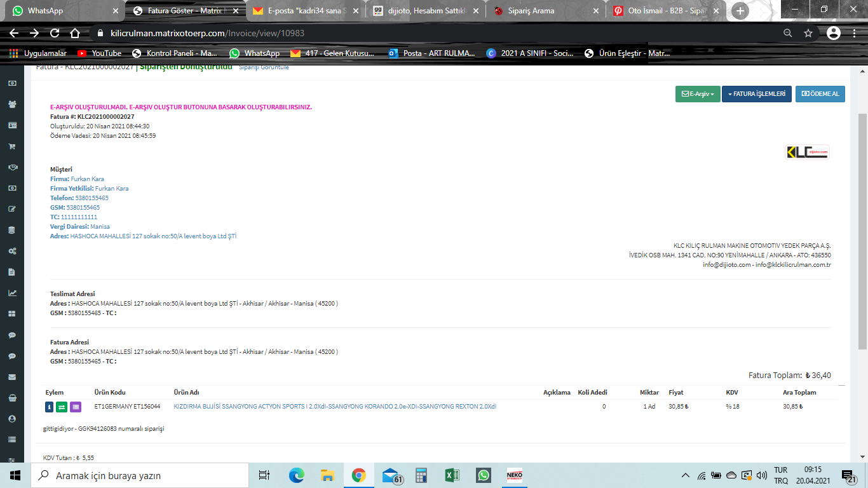Click the purple list action icon

[x=75, y=407]
